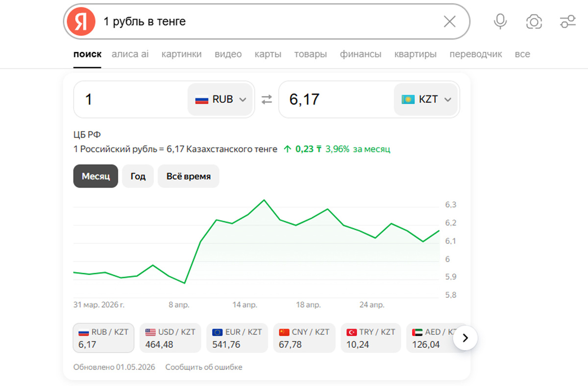588x386 pixels.
Task: Open the переводчик tab
Action: [x=476, y=54]
